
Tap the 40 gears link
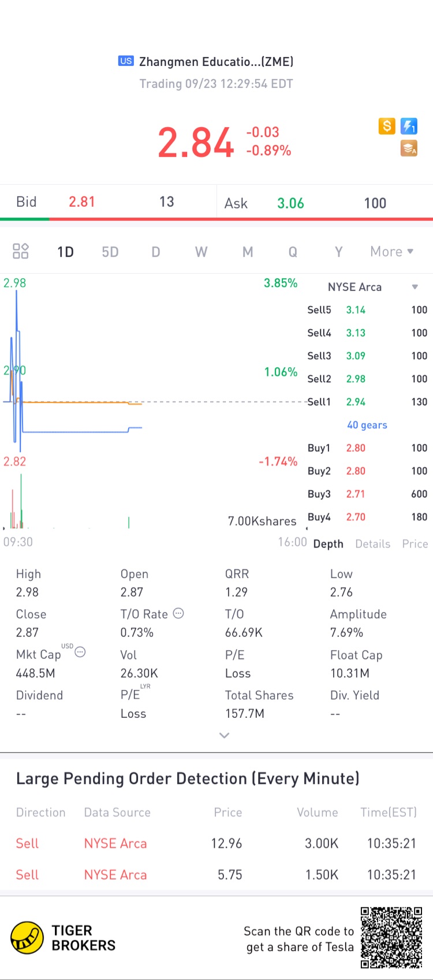click(x=367, y=425)
